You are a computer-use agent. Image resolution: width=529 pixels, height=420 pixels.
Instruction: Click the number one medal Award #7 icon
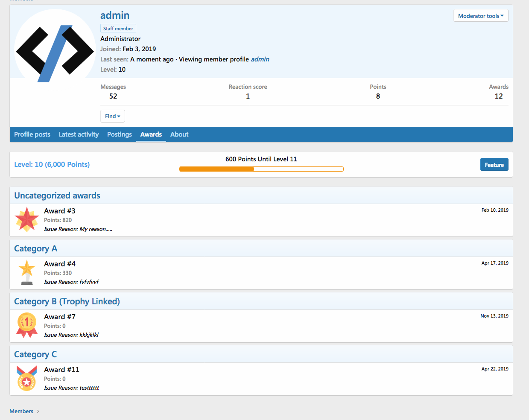point(27,325)
